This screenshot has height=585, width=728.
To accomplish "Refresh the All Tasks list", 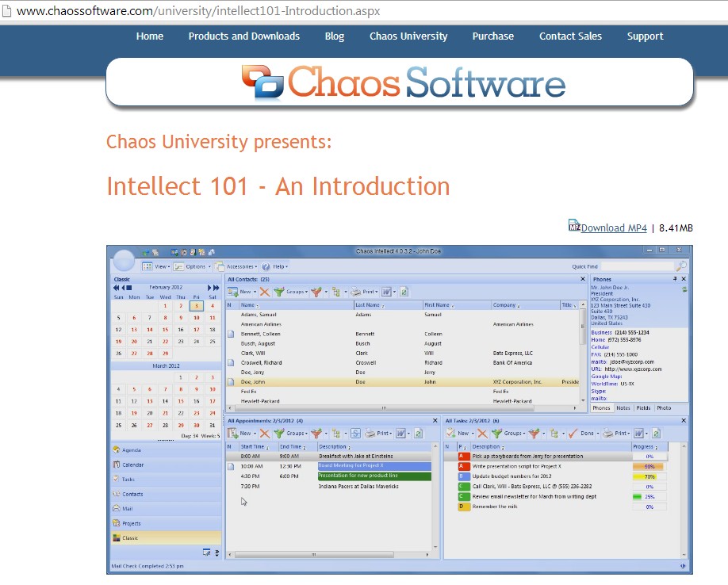I will click(656, 434).
